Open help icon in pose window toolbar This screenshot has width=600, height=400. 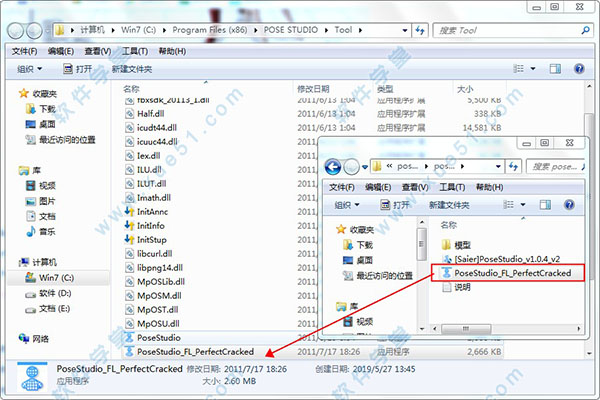[x=569, y=205]
